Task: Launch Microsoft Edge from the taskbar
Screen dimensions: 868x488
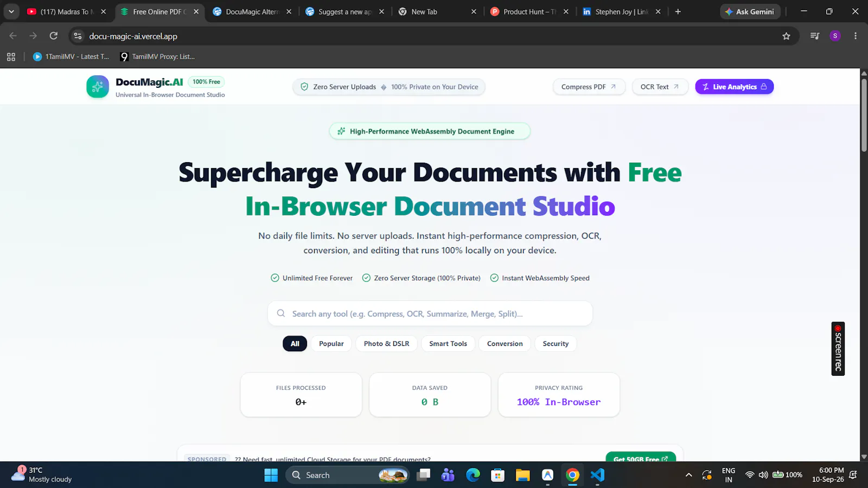Action: 473,475
